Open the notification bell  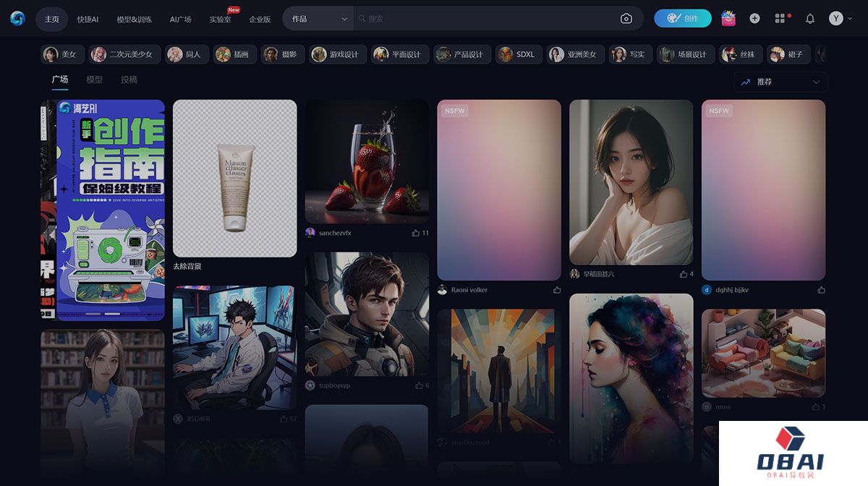(x=810, y=18)
